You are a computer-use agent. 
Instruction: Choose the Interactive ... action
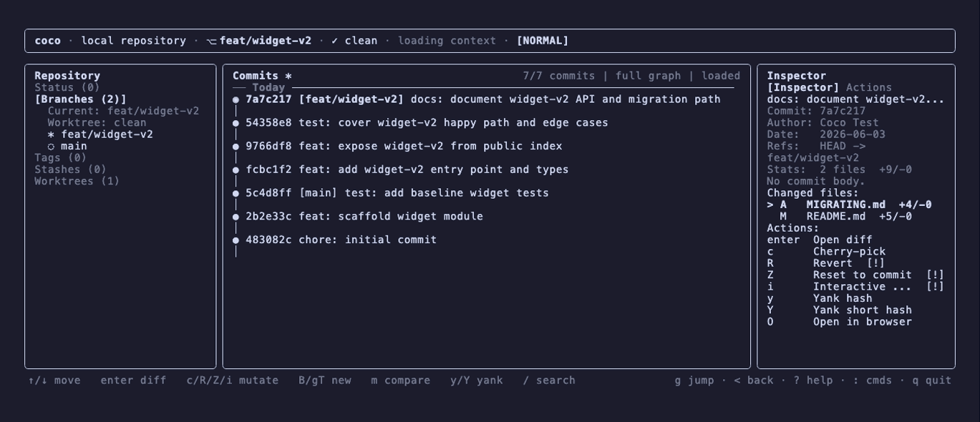point(855,287)
